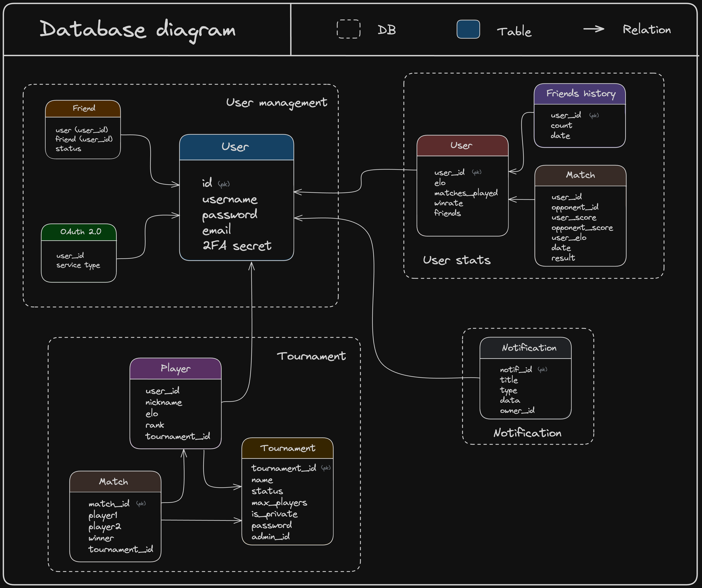This screenshot has width=702, height=588.
Task: Select the 2FA secret field
Action: tap(237, 246)
